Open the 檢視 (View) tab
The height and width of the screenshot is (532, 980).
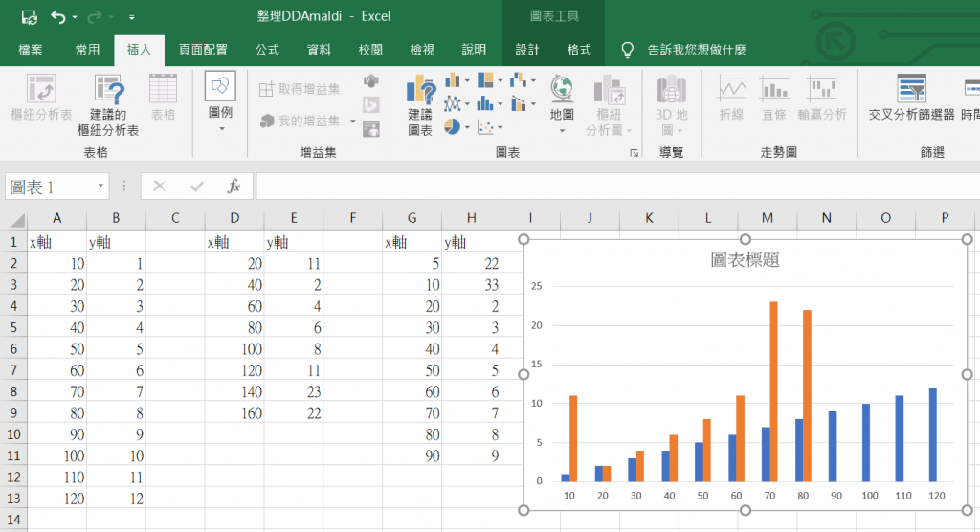coord(422,50)
